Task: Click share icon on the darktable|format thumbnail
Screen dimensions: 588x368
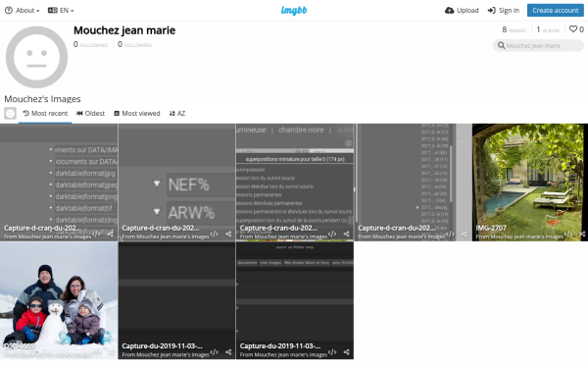Action: [110, 234]
